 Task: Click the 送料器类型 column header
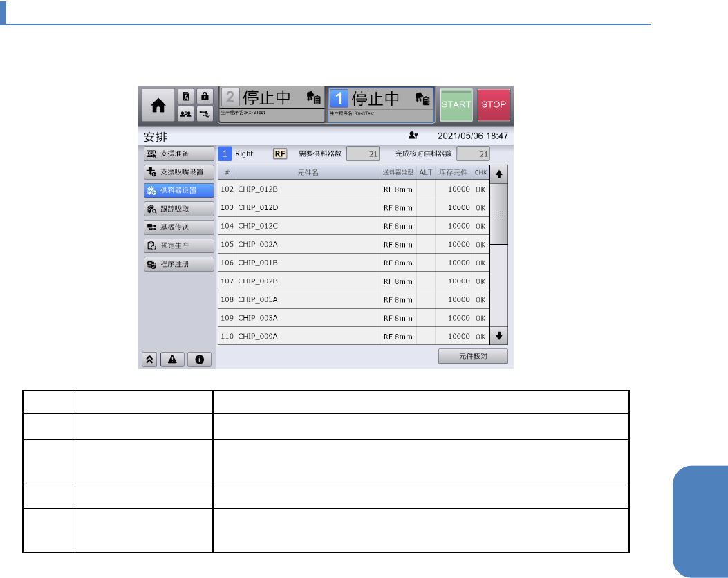point(398,172)
